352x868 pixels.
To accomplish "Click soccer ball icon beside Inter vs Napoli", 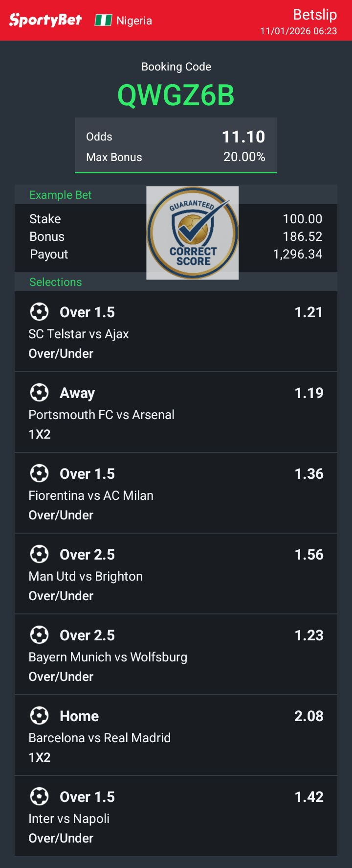I will pos(39,797).
